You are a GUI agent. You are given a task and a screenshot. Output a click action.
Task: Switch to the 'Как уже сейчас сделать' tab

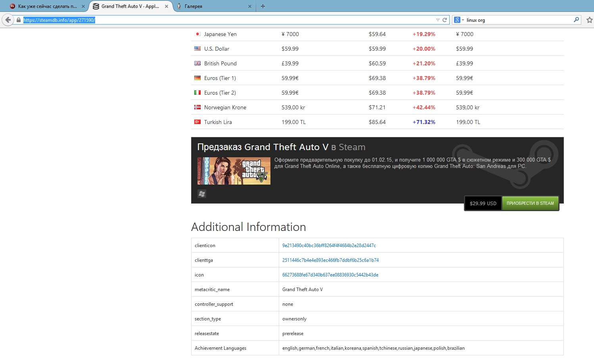click(x=47, y=6)
